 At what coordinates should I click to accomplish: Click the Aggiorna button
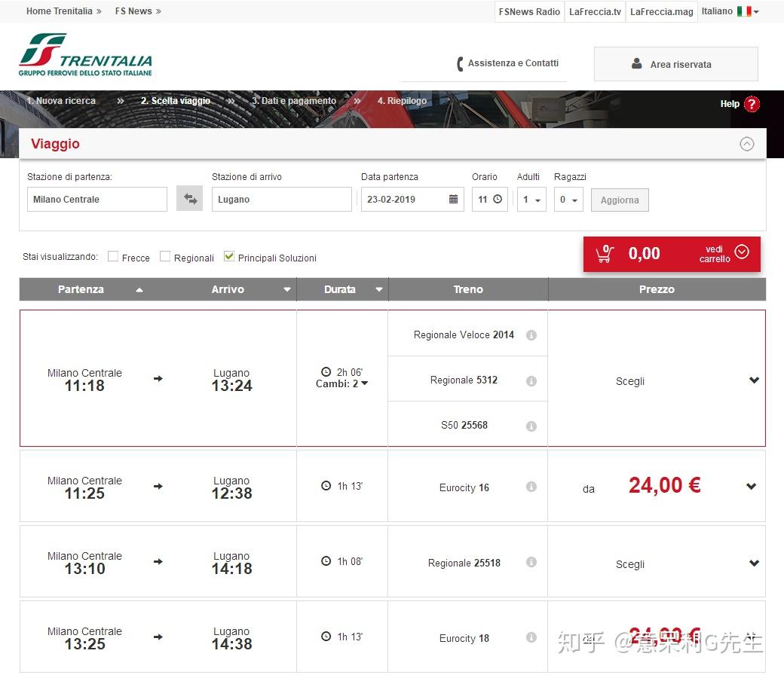[620, 200]
